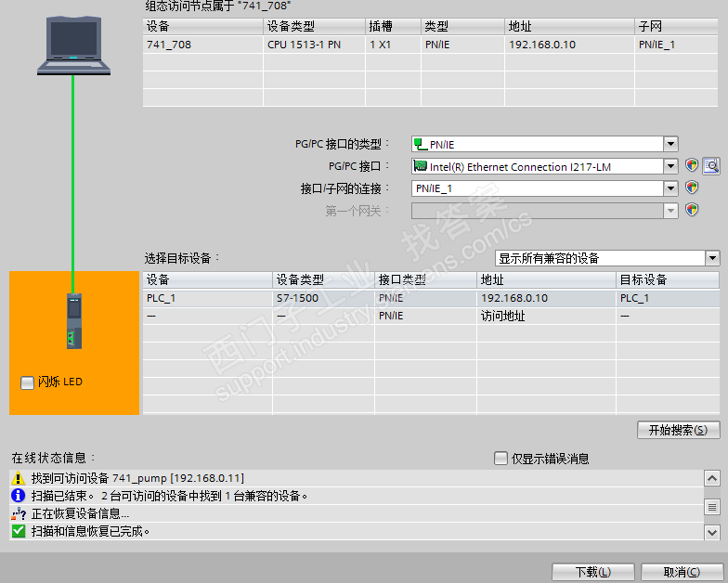Click the blue information icon in status list

pyautogui.click(x=18, y=496)
